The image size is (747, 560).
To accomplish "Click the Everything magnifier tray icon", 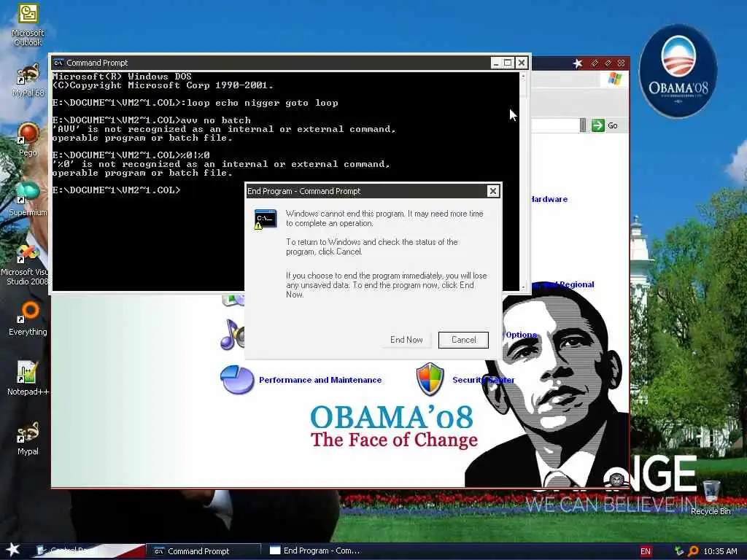I will (x=693, y=551).
